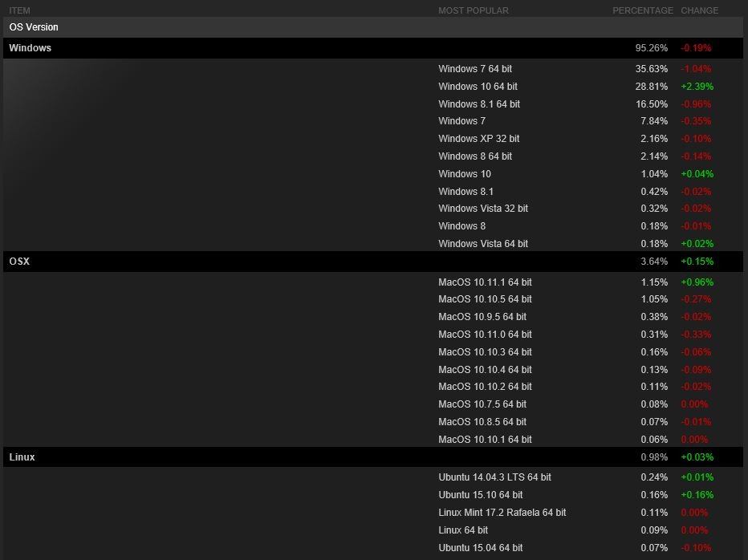The width and height of the screenshot is (748, 560).
Task: Expand the Linux category row
Action: point(22,457)
